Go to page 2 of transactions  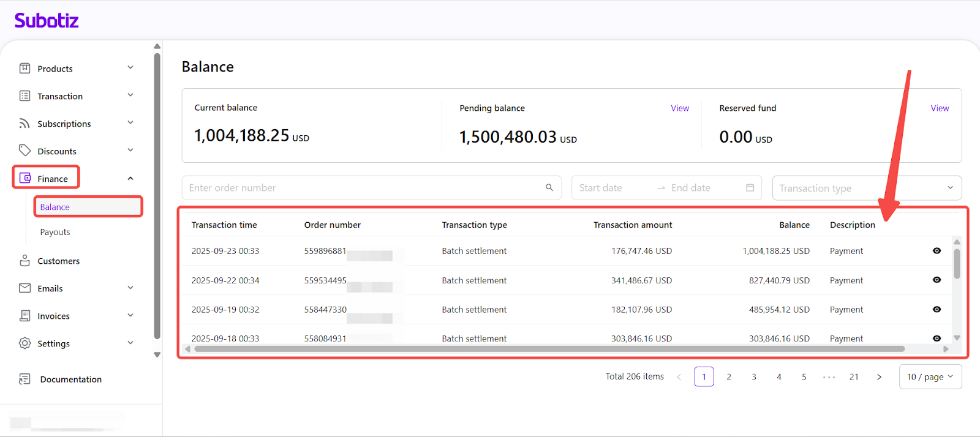click(x=729, y=377)
